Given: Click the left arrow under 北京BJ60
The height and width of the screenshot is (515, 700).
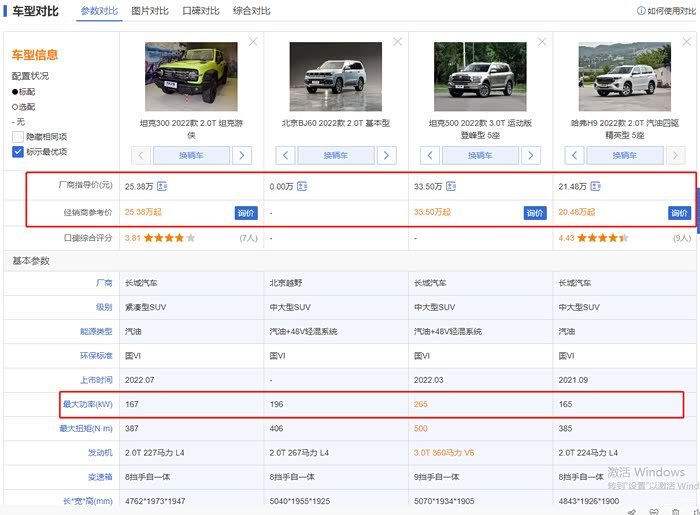Looking at the screenshot, I should coord(285,155).
